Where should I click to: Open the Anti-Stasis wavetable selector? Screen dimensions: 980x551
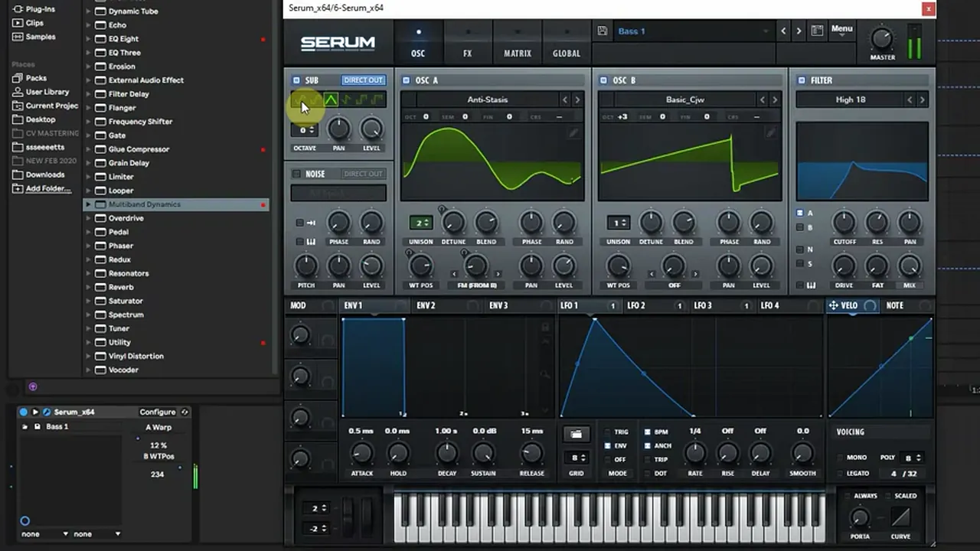click(x=487, y=99)
